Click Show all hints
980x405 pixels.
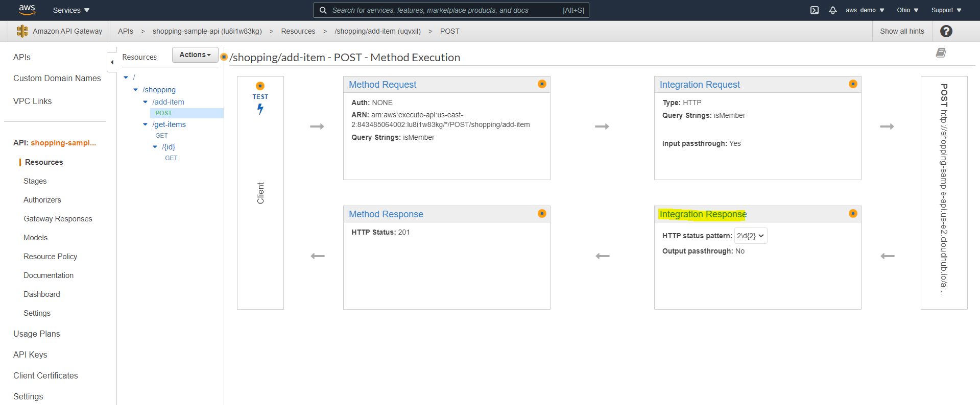pyautogui.click(x=902, y=31)
